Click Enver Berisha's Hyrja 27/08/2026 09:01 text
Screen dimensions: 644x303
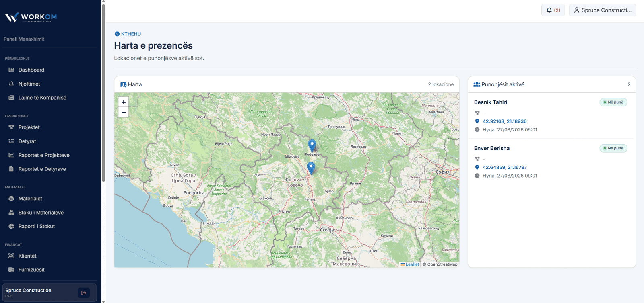tap(510, 176)
